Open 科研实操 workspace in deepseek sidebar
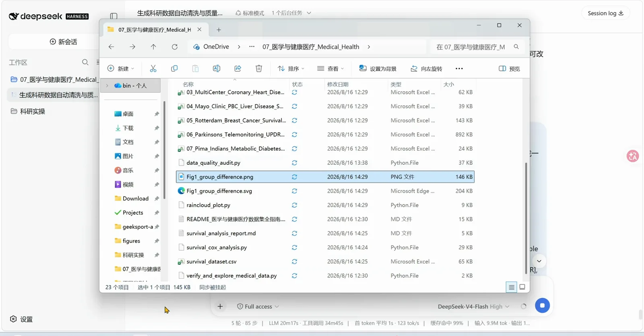The width and height of the screenshot is (644, 336). (x=33, y=111)
